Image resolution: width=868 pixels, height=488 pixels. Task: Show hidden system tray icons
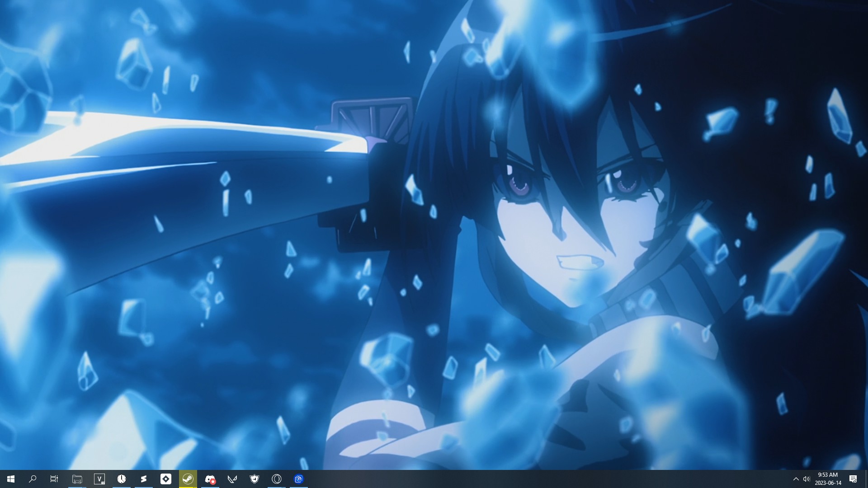pos(796,479)
